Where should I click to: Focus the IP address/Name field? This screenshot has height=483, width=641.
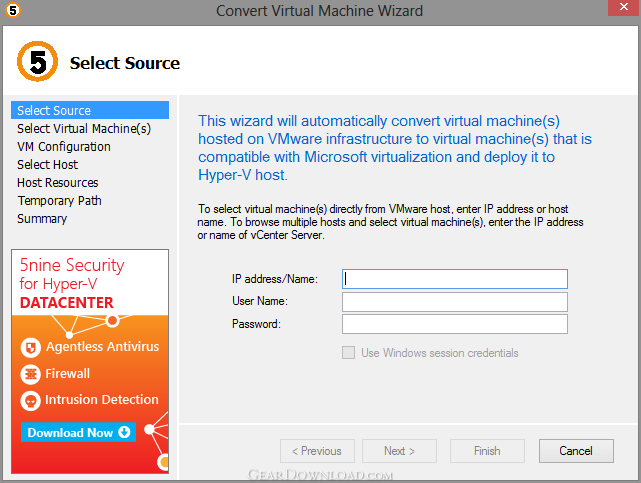455,279
